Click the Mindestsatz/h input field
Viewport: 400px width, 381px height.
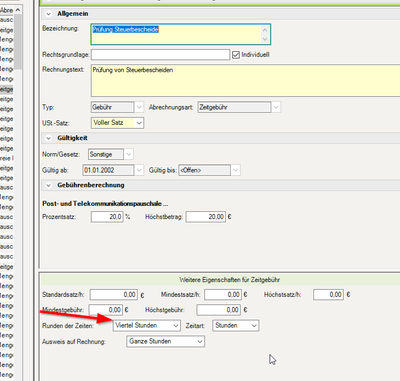click(223, 295)
